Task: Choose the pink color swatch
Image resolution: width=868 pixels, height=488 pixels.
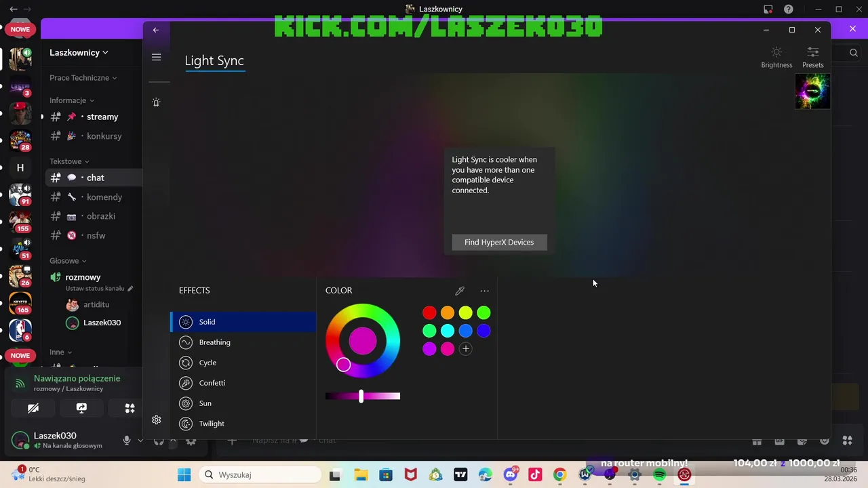Action: point(448,348)
